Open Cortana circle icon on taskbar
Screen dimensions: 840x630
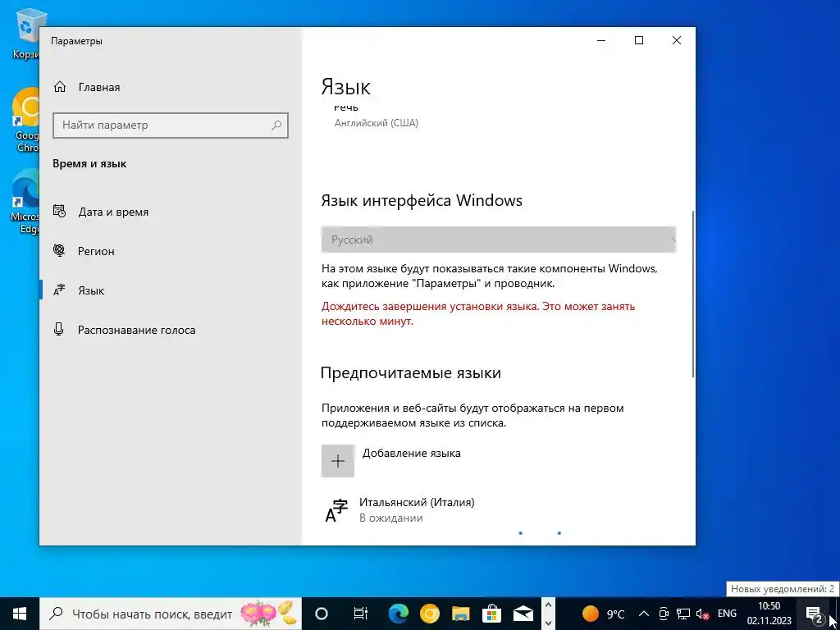(321, 614)
